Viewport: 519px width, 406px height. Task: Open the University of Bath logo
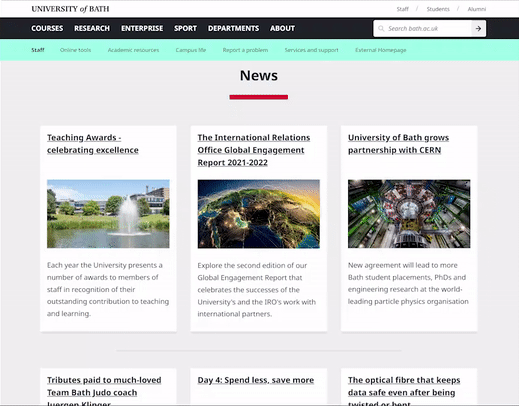(70, 9)
